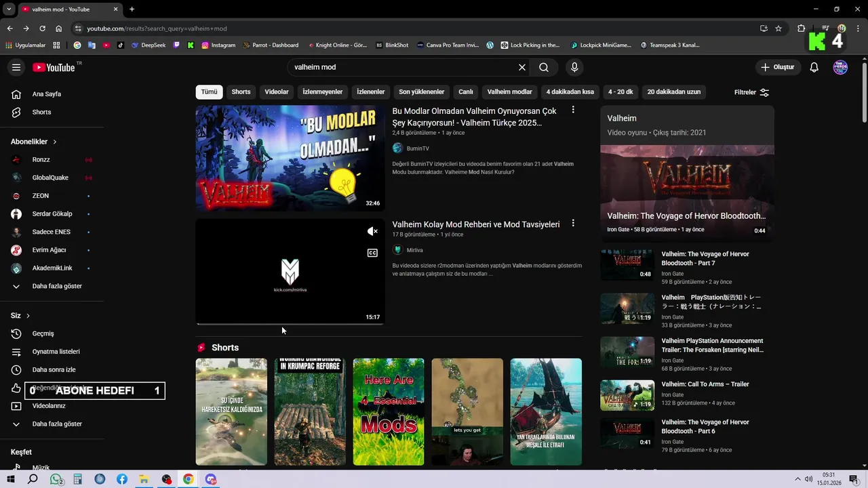Open WhatsApp from the taskbar
Screen dimensions: 868x488
point(56,479)
